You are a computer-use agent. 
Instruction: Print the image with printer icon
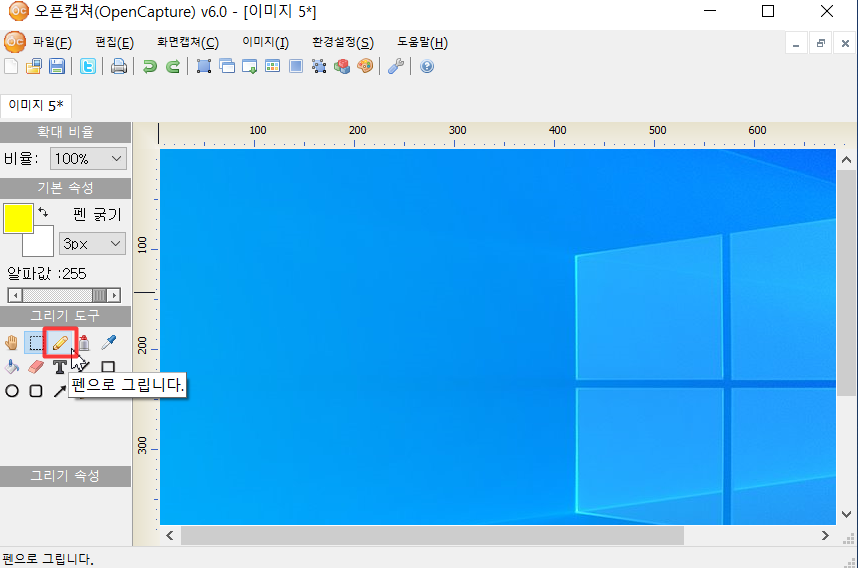pyautogui.click(x=119, y=66)
